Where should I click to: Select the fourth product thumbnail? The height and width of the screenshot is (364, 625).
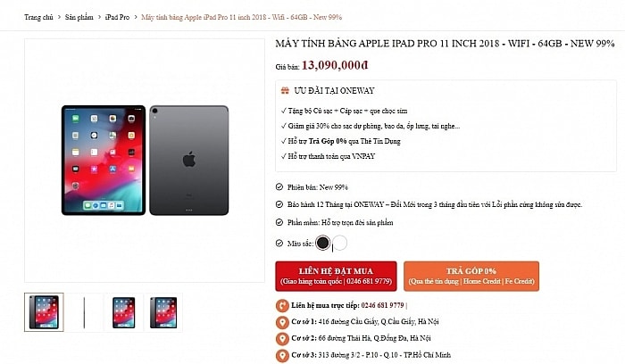[x=163, y=312]
